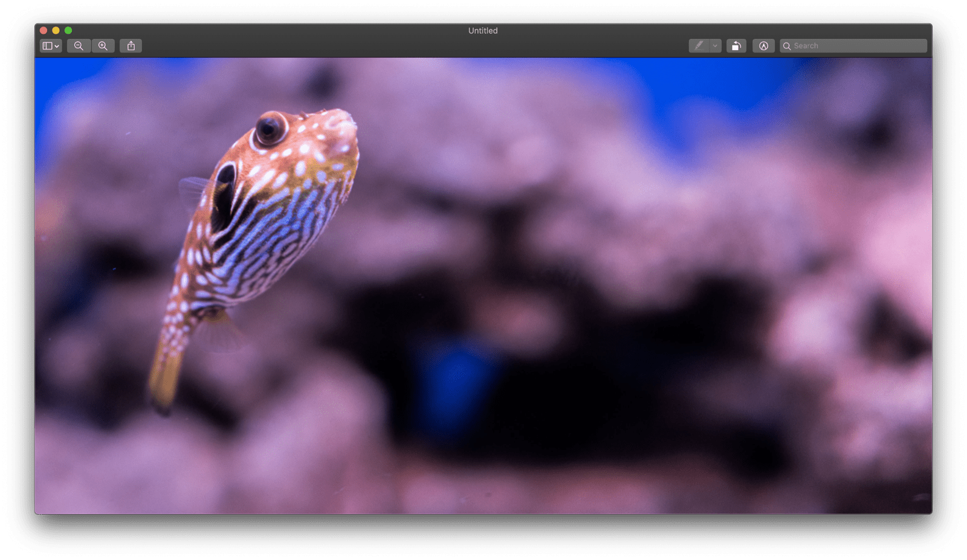The image size is (967, 560).
Task: Toggle the Markup editing bar
Action: tap(763, 45)
